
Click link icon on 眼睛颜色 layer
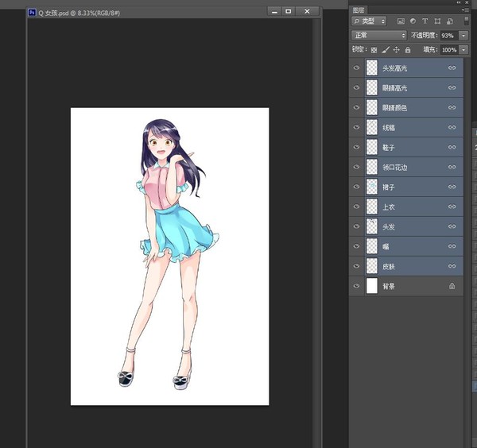tap(452, 107)
